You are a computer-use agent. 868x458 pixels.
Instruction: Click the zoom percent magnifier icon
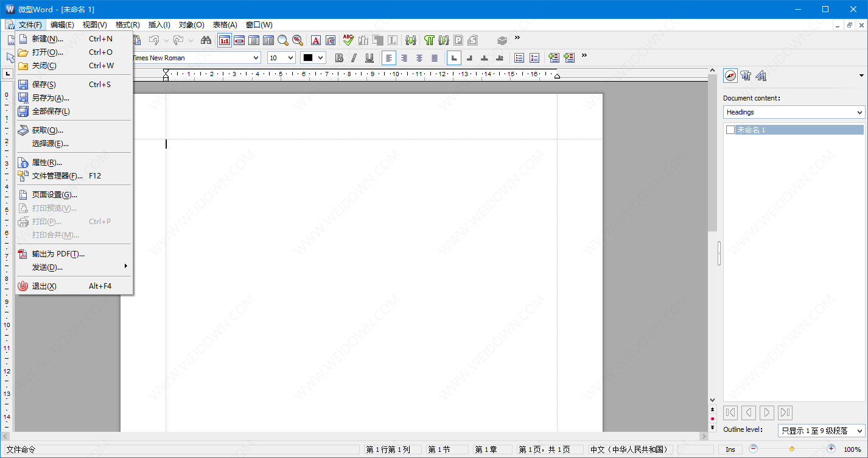(298, 40)
